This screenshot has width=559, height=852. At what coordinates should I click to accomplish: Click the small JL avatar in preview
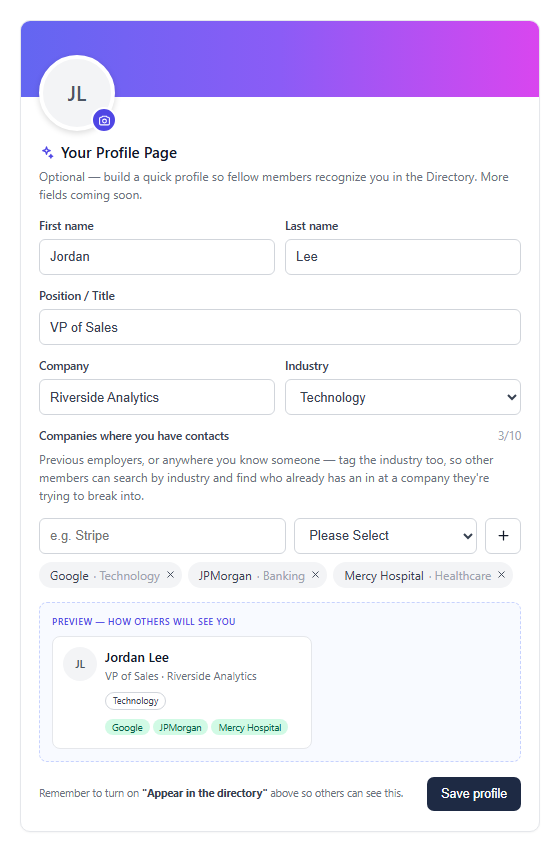point(80,664)
